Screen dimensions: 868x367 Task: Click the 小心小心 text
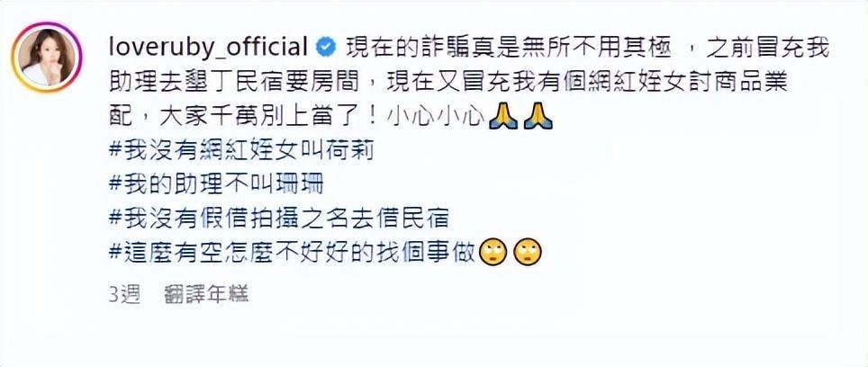[x=436, y=117]
